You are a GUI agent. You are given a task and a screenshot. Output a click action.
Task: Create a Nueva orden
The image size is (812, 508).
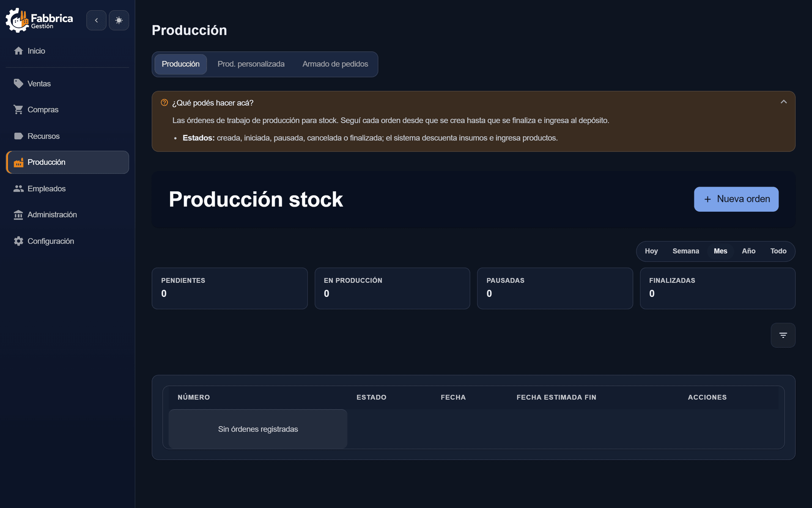(x=736, y=199)
